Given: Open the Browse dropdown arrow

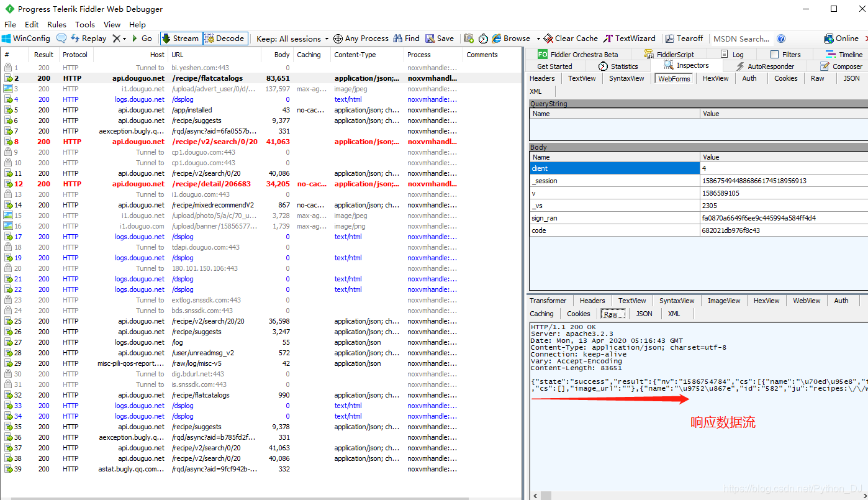Looking at the screenshot, I should [x=538, y=39].
